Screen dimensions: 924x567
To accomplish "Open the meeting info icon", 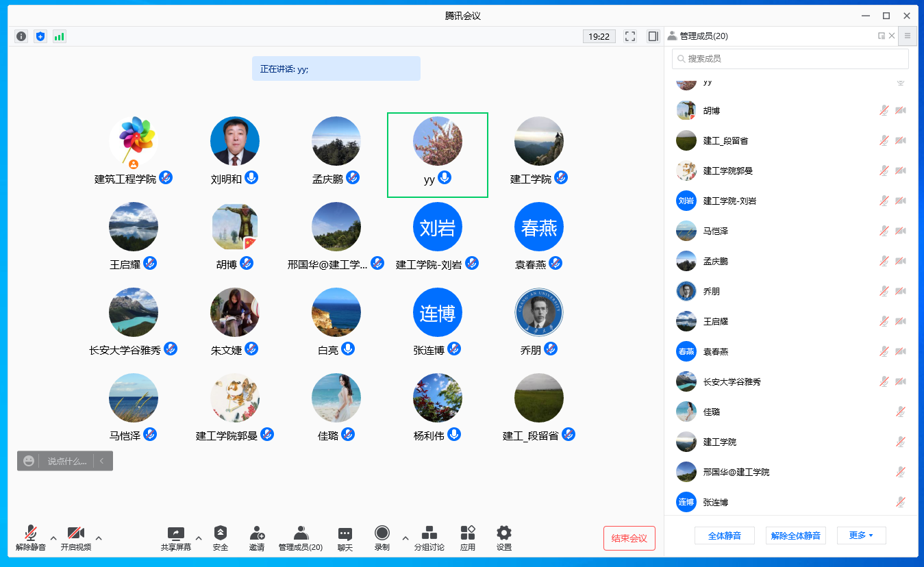I will 21,36.
